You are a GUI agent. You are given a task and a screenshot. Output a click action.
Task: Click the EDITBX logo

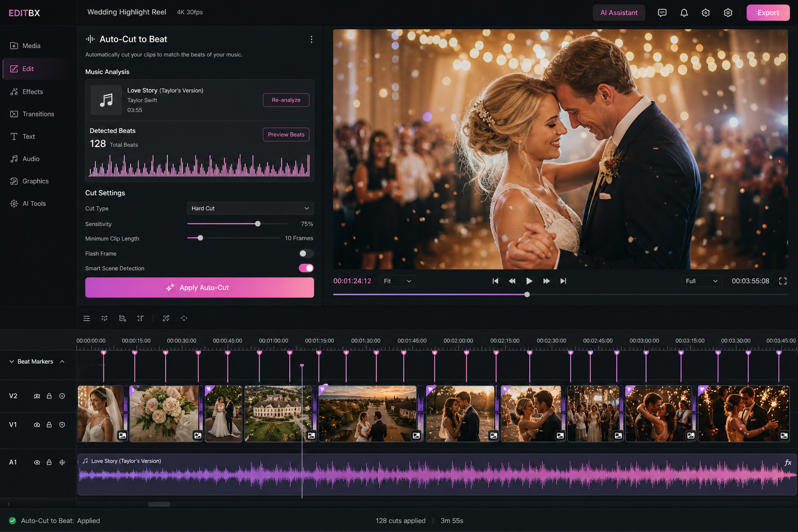click(x=24, y=13)
